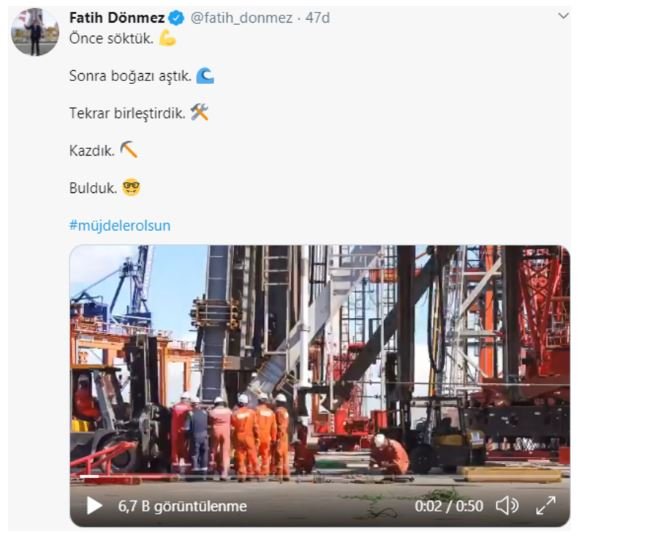Click the hammer and wrench emoji

200,112
